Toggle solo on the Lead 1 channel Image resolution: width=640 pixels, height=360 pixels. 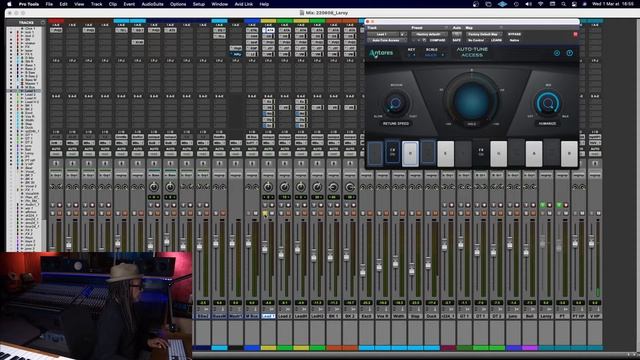tap(265, 213)
